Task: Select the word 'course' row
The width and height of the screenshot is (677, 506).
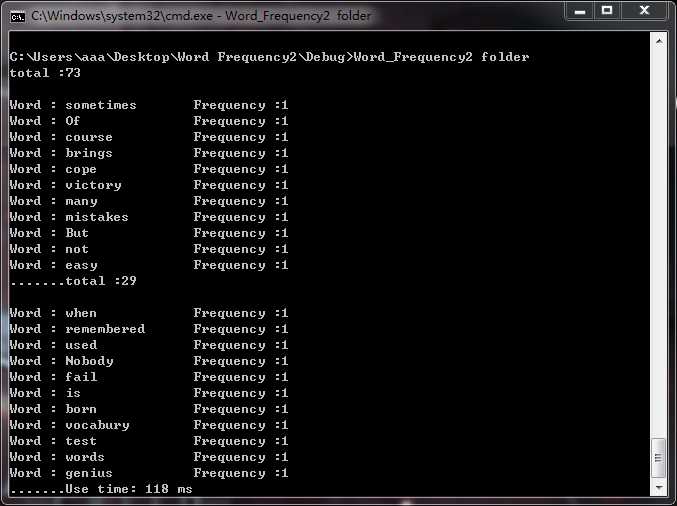Action: [x=149, y=137]
